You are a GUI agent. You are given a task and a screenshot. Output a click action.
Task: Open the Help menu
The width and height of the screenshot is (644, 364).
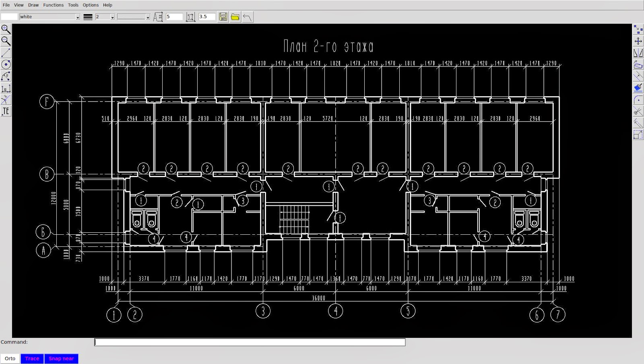coord(107,5)
